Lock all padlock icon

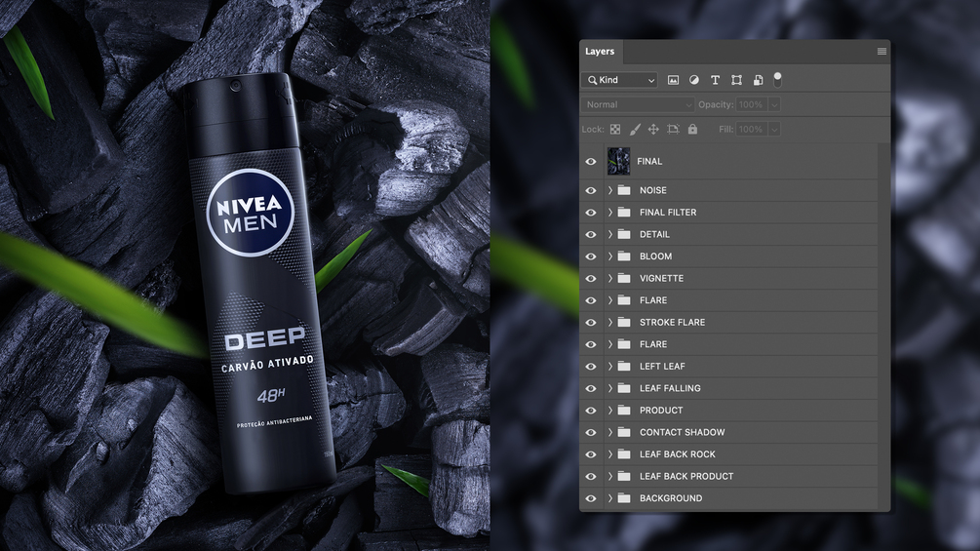point(692,130)
